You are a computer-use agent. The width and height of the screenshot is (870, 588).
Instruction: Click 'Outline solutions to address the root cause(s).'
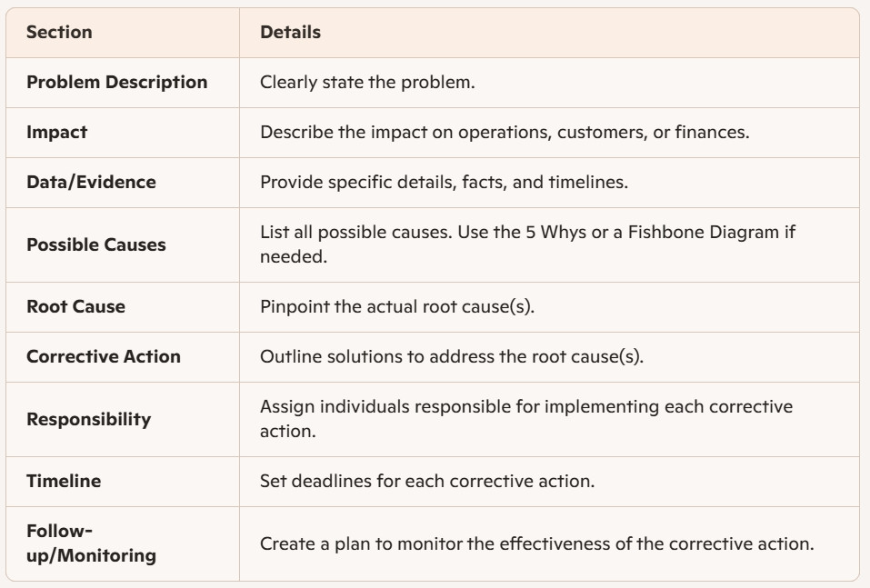pyautogui.click(x=452, y=356)
